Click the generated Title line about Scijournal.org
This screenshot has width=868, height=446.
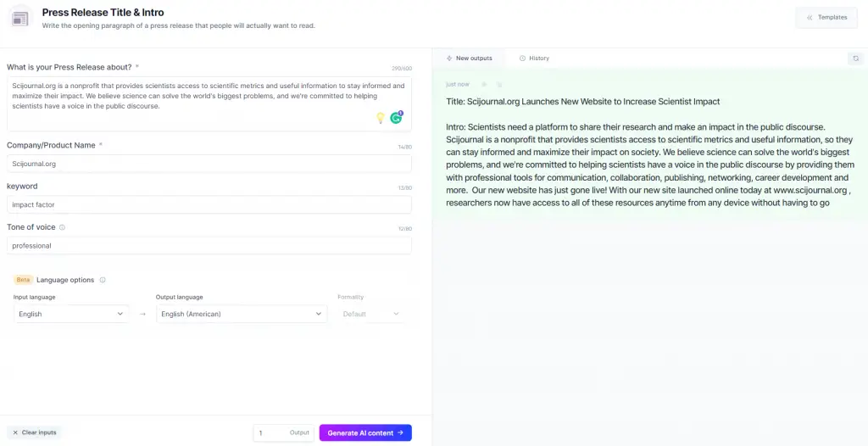583,102
